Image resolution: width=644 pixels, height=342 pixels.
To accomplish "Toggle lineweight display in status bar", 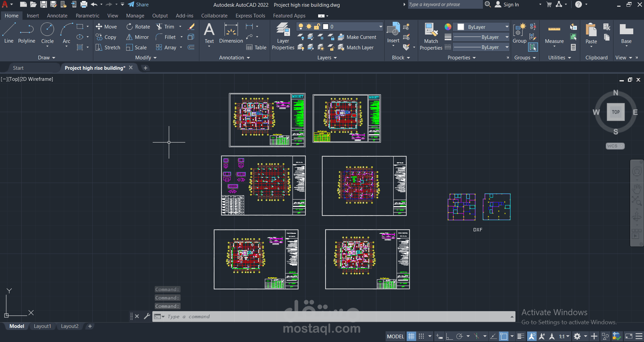I will pyautogui.click(x=521, y=336).
